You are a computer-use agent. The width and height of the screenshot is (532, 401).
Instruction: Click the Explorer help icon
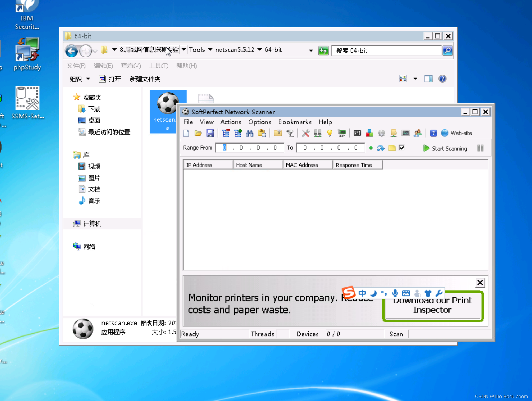pos(442,79)
